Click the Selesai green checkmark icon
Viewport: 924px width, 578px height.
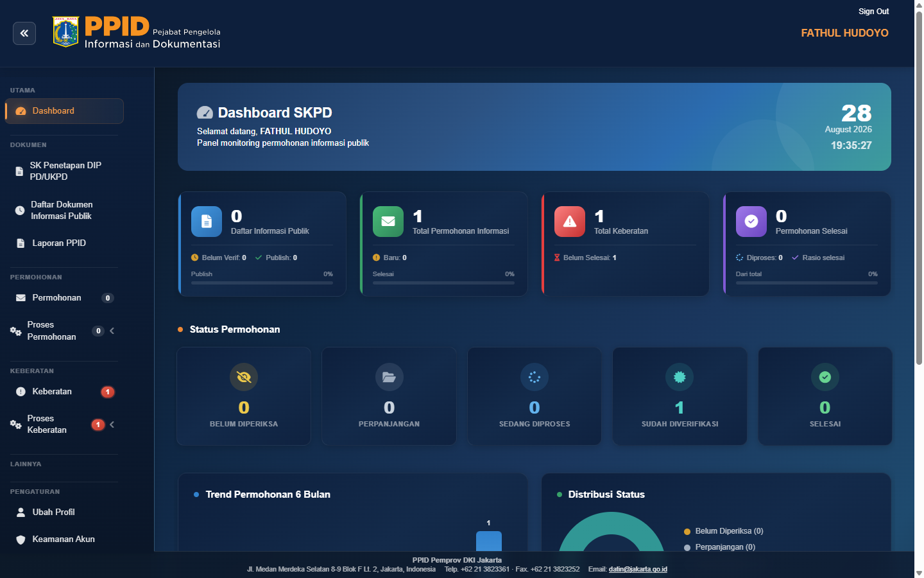tap(825, 377)
